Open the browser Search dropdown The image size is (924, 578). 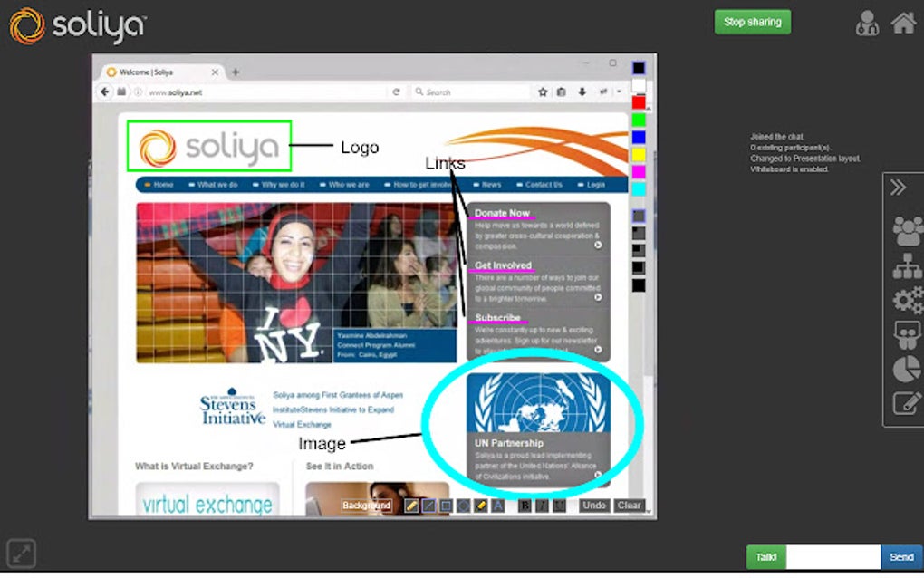[x=418, y=92]
